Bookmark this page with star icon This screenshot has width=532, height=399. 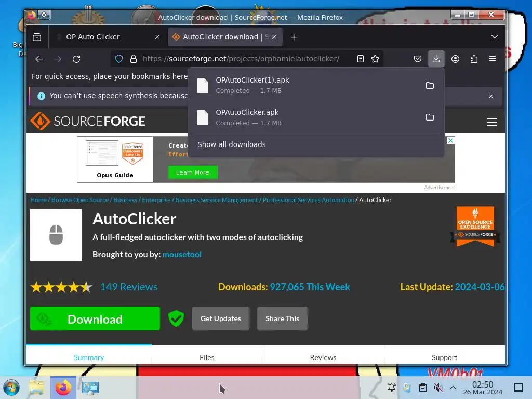click(x=375, y=59)
